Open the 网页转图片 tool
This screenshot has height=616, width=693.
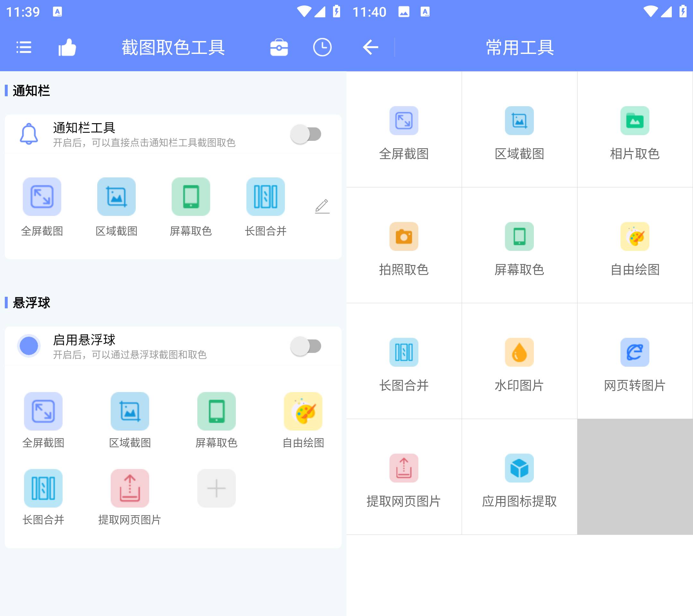click(x=634, y=352)
